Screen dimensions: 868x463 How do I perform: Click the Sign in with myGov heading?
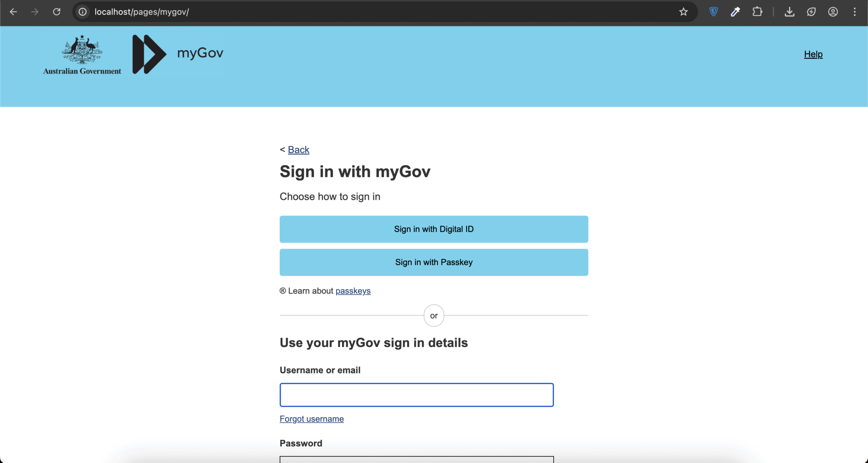point(355,172)
